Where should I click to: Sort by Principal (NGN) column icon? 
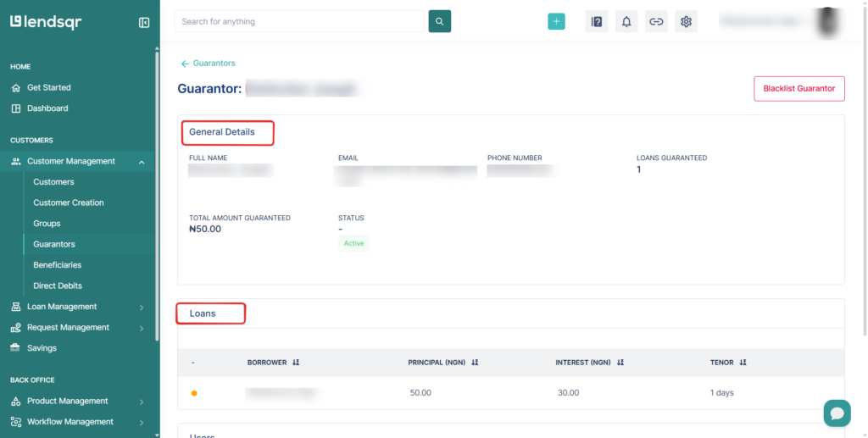point(475,363)
